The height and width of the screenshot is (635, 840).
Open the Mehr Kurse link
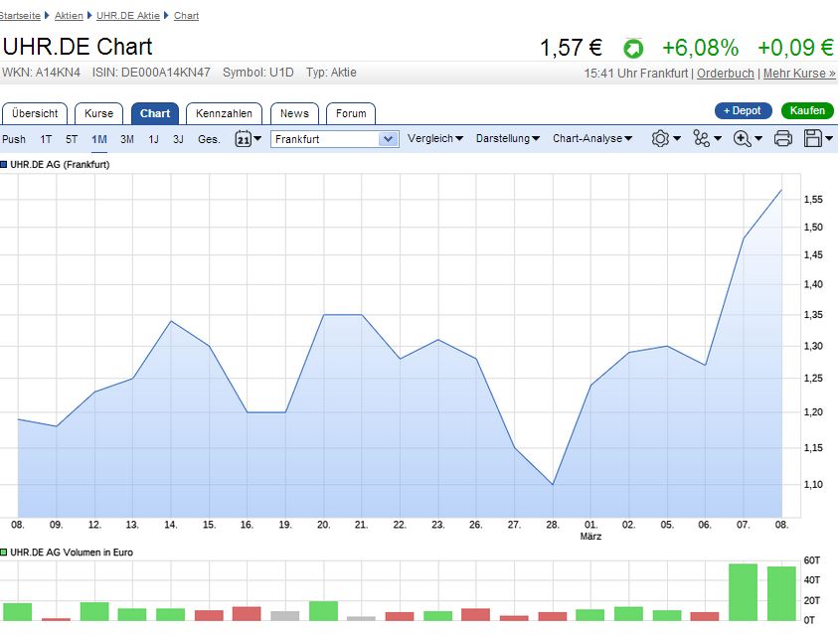point(799,74)
